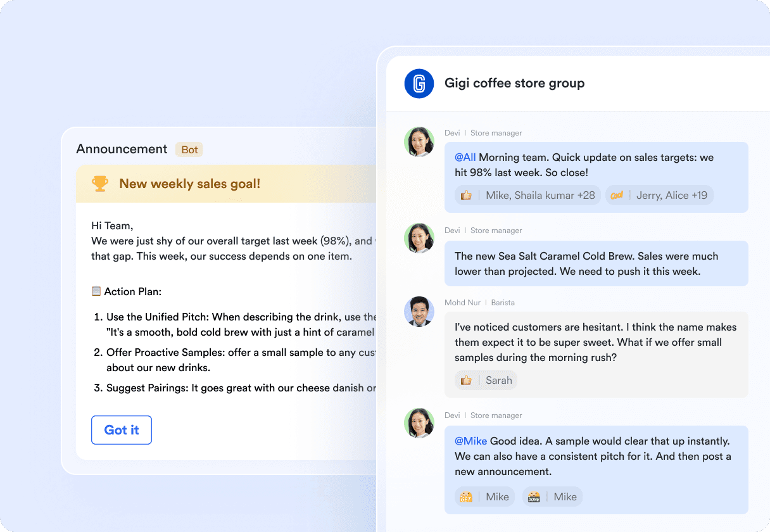The width and height of the screenshot is (770, 532).
Task: Click the Sea Salt Caramel Cold Brew message
Action: coord(596,263)
